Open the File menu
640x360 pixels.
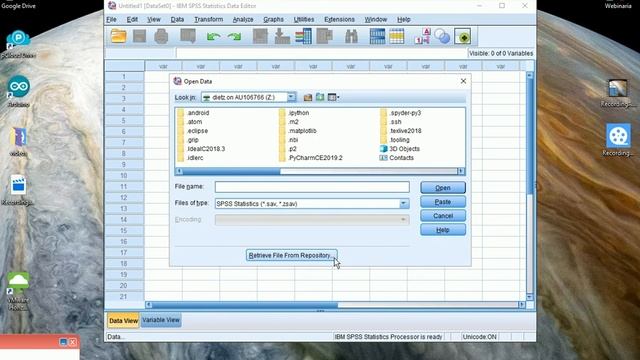coord(111,19)
